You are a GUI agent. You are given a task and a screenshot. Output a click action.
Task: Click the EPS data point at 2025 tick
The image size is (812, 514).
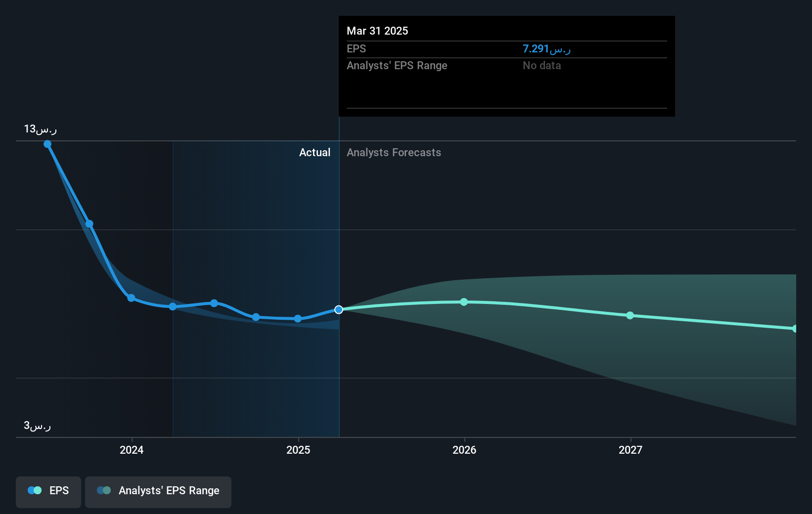tap(298, 319)
